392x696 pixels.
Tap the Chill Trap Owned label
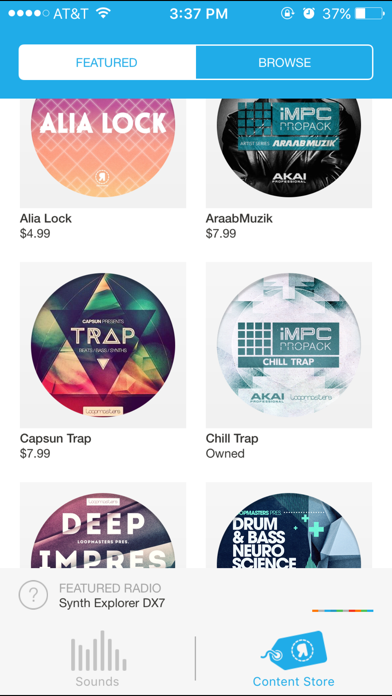click(225, 454)
